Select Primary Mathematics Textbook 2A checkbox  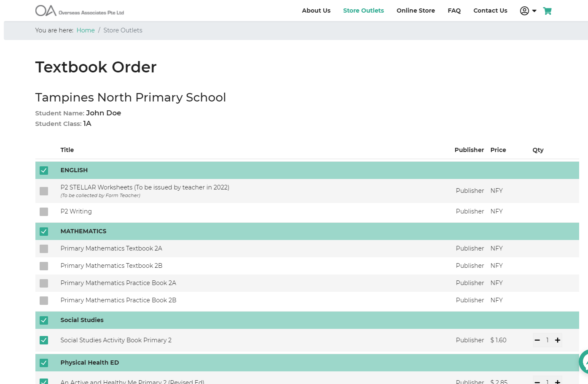coord(44,249)
